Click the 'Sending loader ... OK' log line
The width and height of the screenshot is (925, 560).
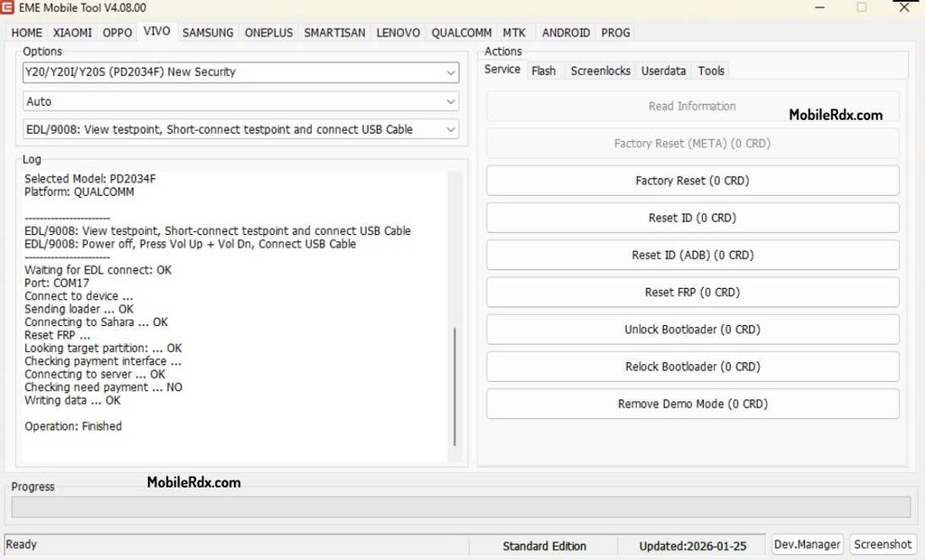pyautogui.click(x=79, y=309)
